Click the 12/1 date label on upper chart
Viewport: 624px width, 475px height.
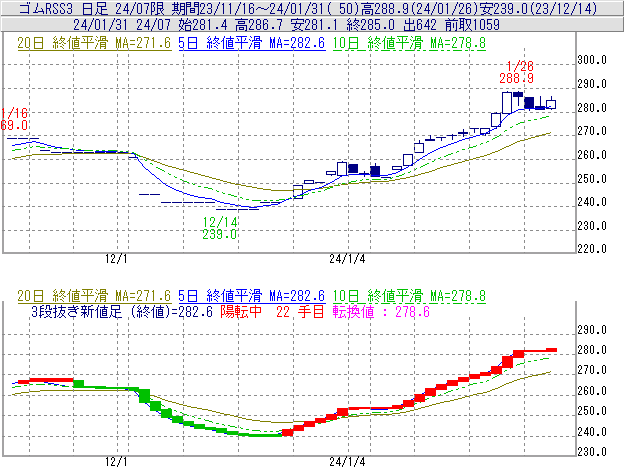(x=116, y=259)
